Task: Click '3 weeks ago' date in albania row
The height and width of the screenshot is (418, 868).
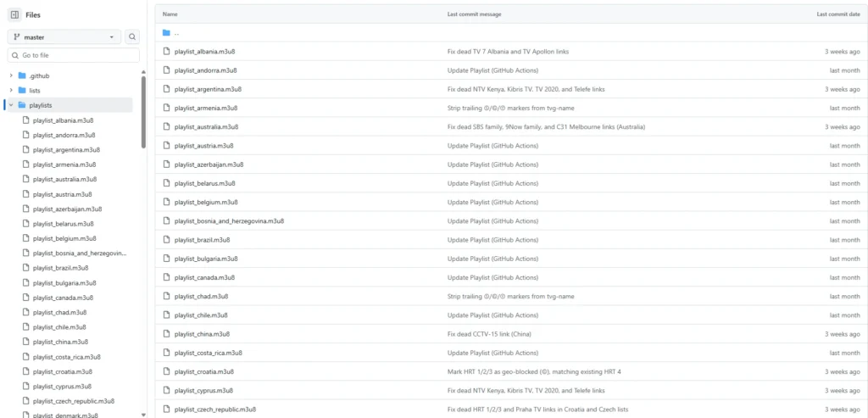Action: point(842,52)
